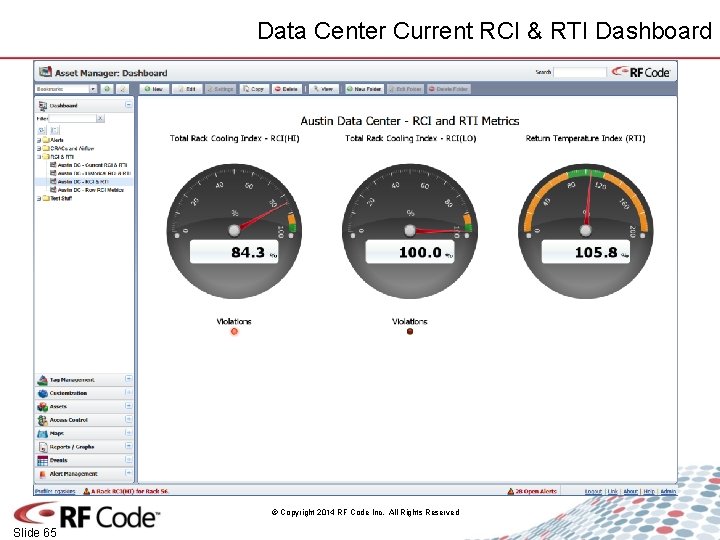Click the Edit Folder toolbar button

coord(405,89)
